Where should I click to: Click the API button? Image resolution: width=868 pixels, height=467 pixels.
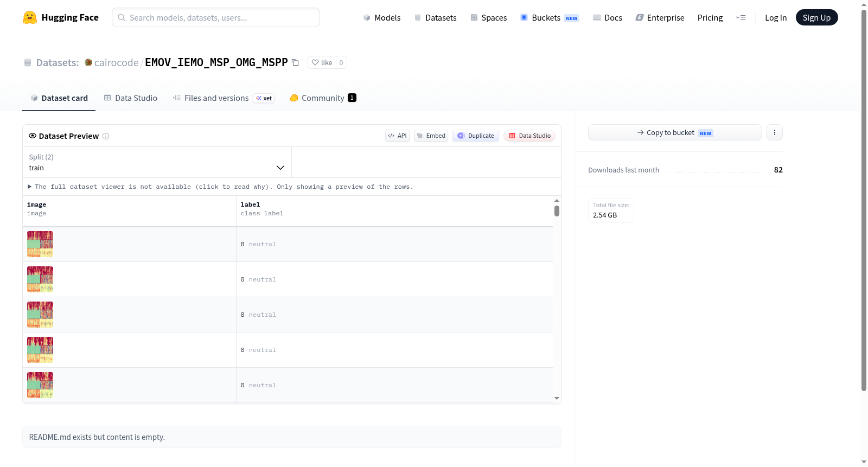[x=397, y=136]
